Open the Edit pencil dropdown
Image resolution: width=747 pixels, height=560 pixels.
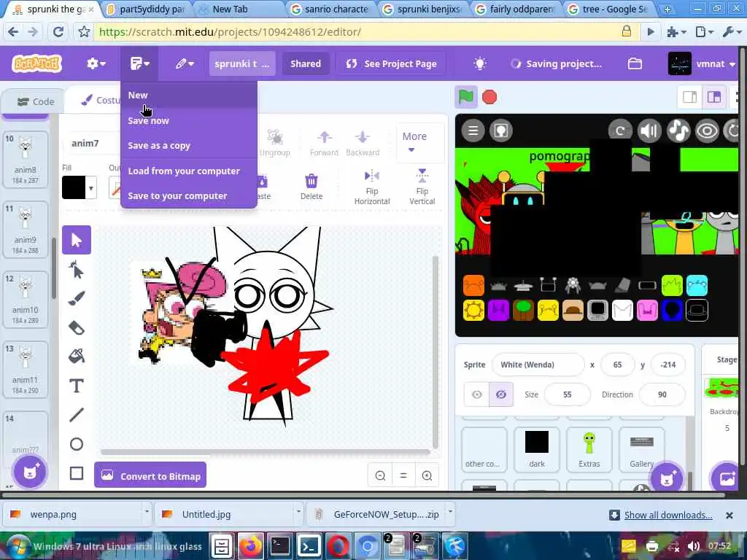(x=185, y=63)
